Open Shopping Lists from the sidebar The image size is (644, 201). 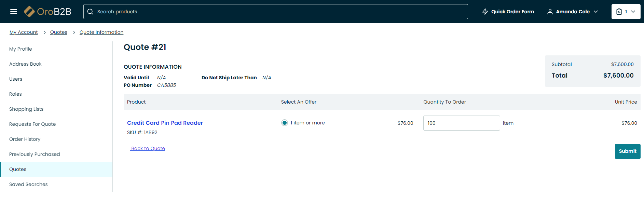coord(26,109)
